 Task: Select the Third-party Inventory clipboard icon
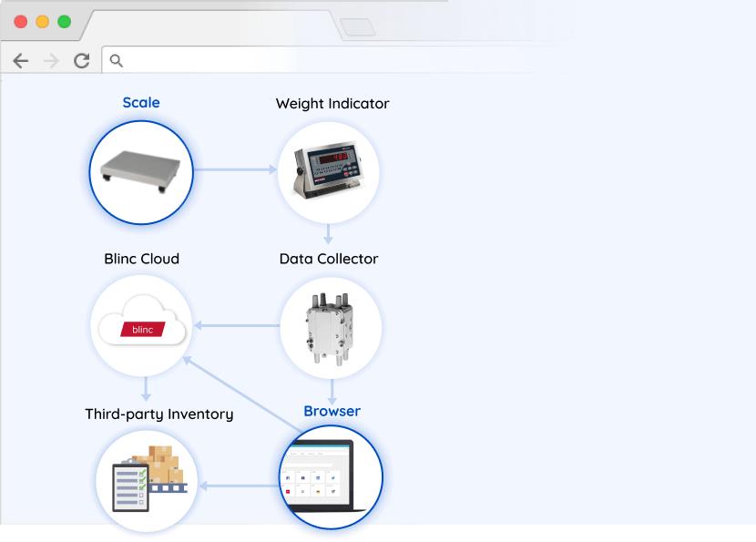(146, 478)
